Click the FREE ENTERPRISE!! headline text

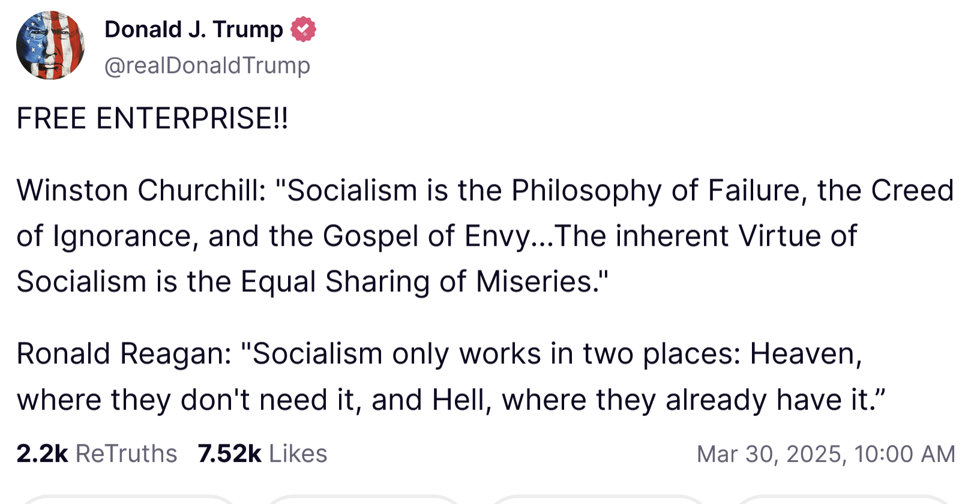click(152, 118)
